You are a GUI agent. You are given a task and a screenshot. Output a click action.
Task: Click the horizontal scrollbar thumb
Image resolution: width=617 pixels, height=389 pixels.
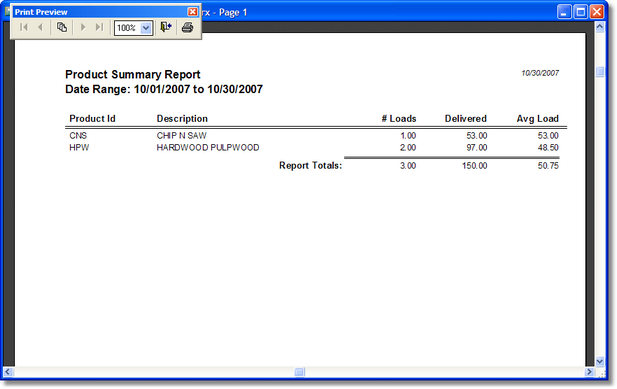[299, 372]
